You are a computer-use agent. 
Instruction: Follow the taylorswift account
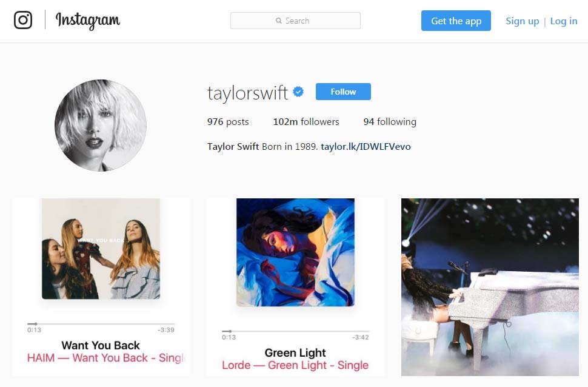point(343,92)
